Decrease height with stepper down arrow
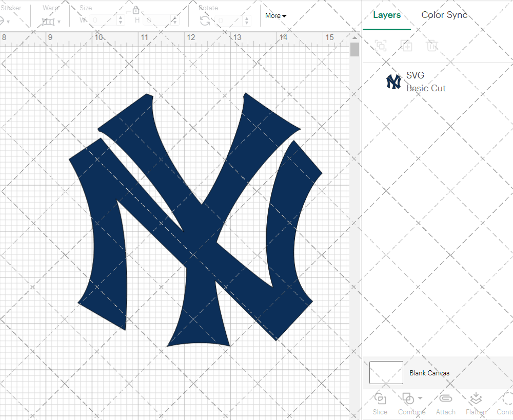This screenshot has height=420, width=513. [x=175, y=23]
